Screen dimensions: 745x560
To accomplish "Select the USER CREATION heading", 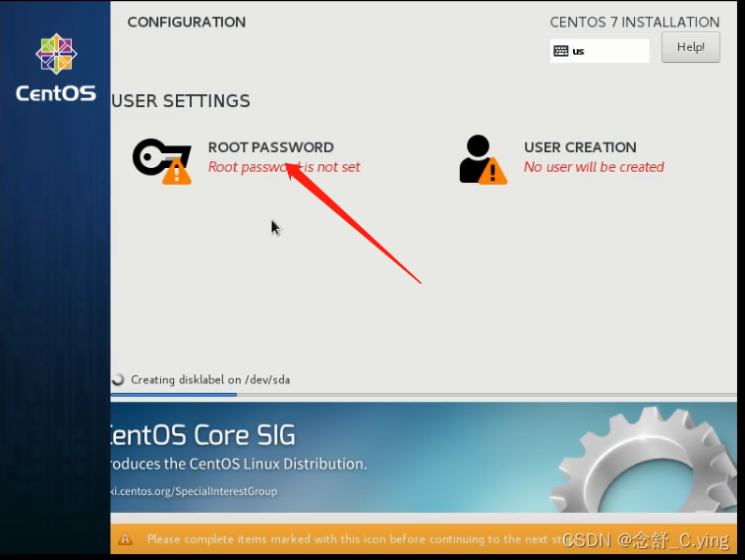I will (580, 147).
